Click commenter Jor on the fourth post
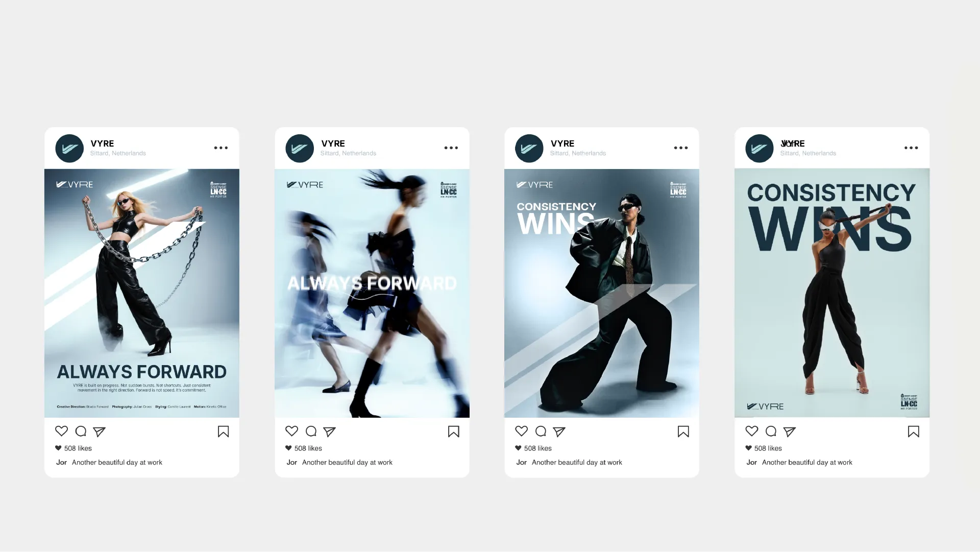Viewport: 980px width, 552px height. coord(751,462)
